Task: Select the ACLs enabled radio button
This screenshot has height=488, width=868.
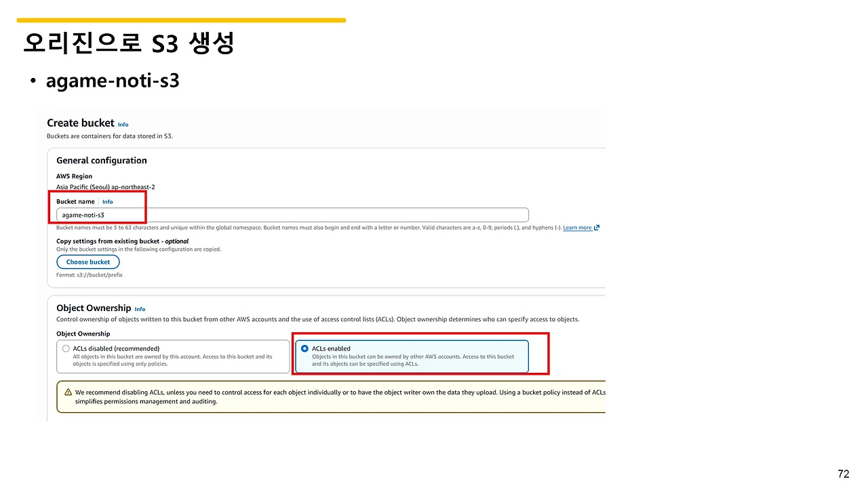Action: click(304, 348)
